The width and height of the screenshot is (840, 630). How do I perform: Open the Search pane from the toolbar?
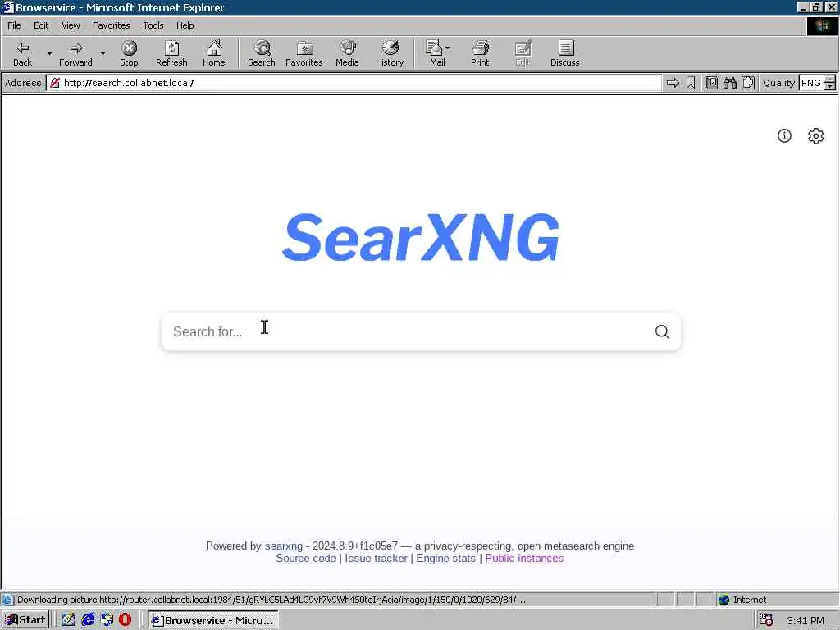[x=262, y=53]
